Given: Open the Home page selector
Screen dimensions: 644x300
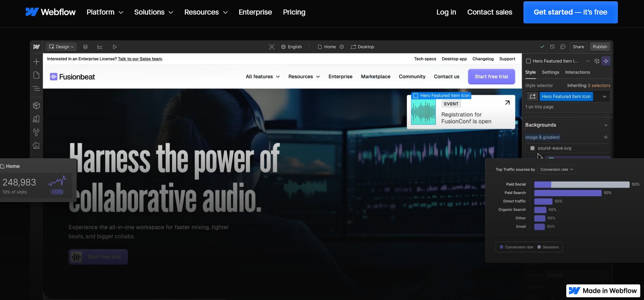Looking at the screenshot, I should [327, 47].
